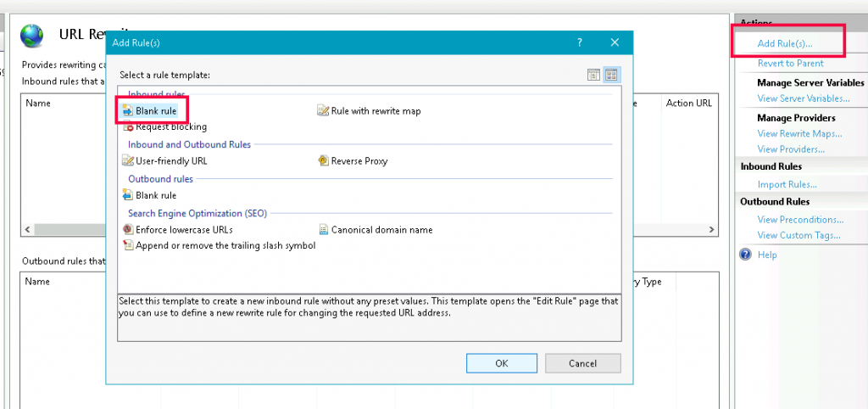This screenshot has height=409, width=868.
Task: Switch template list to details view icon
Action: [593, 75]
